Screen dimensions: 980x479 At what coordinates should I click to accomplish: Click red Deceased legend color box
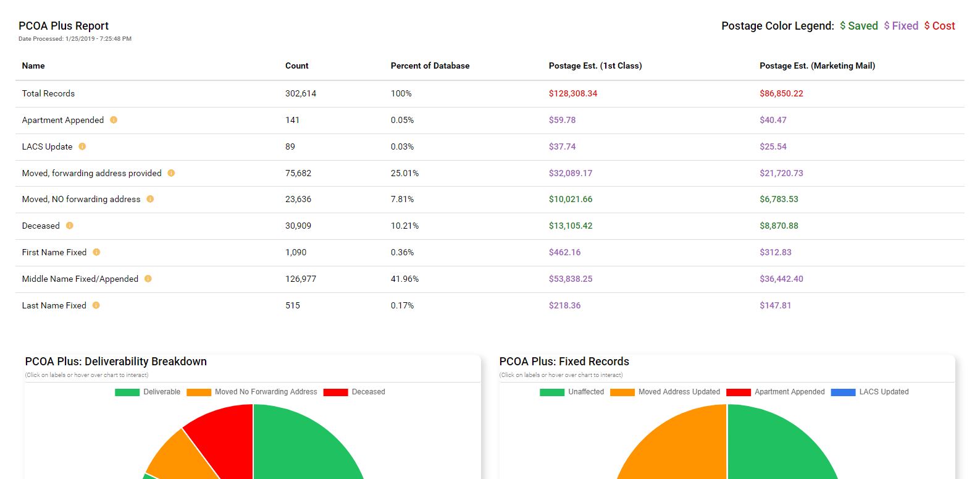(x=336, y=392)
